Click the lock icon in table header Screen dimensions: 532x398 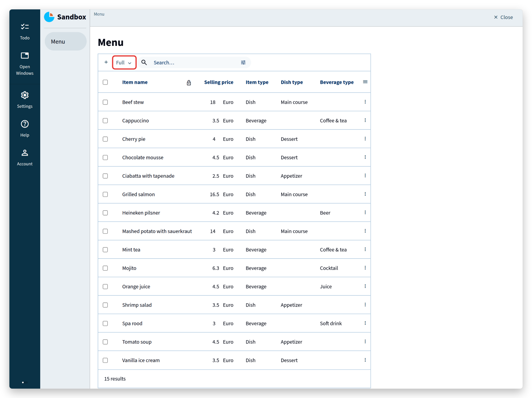189,83
